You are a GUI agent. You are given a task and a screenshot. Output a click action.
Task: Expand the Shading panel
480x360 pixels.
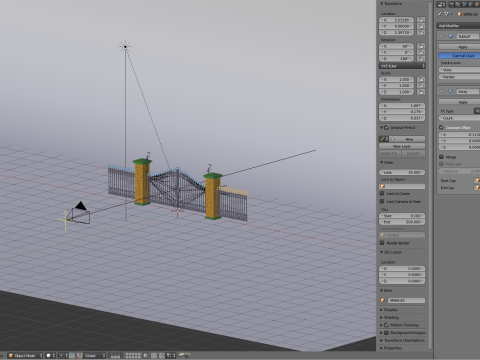(382, 318)
